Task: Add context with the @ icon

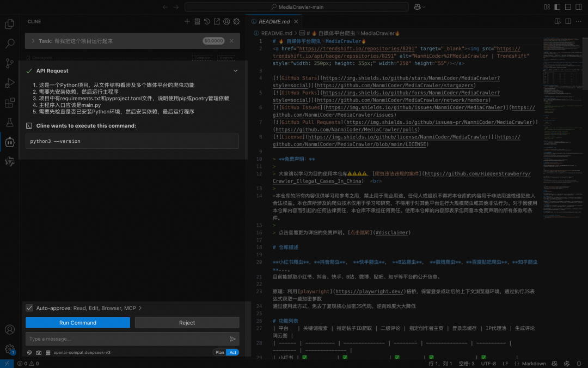Action: tap(29, 353)
